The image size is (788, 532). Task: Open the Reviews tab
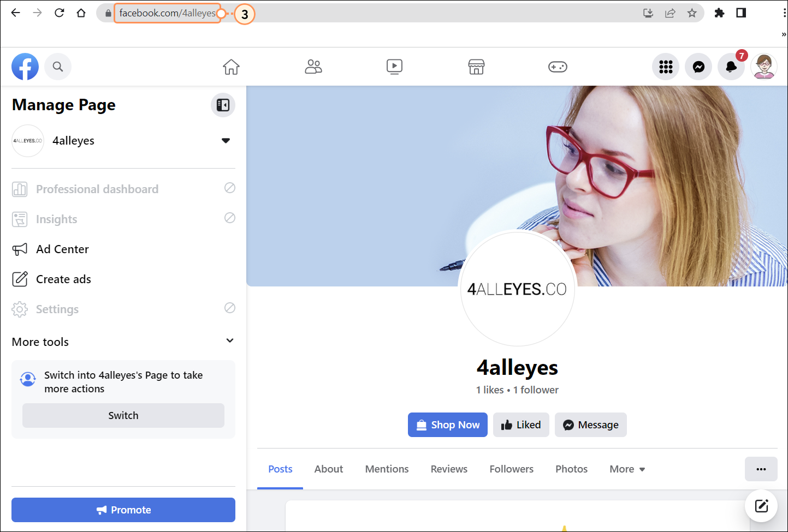click(449, 469)
